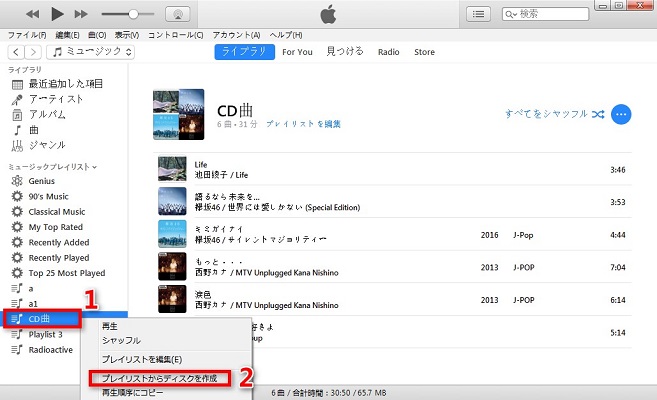The image size is (657, 400).
Task: Select the song キミガイナイ
Action: click(393, 234)
